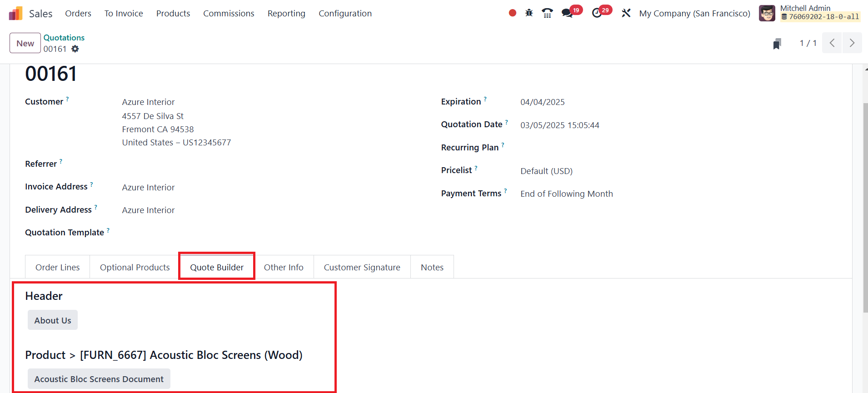Open the debug bug icon menu
868x393 pixels.
click(529, 13)
